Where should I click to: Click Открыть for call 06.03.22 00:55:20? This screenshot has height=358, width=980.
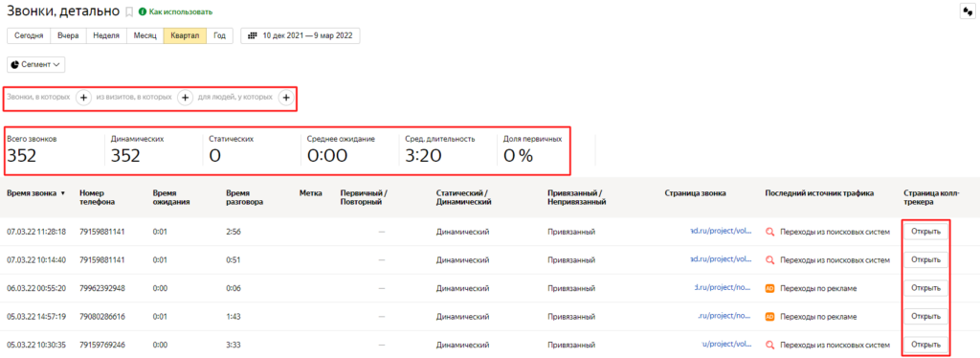925,288
